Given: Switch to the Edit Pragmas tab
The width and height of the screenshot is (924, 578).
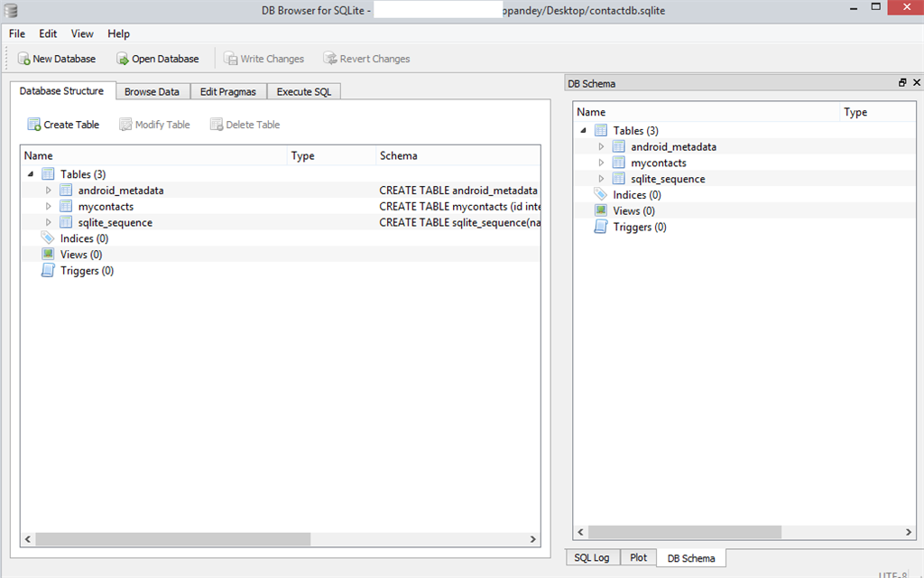Looking at the screenshot, I should click(x=228, y=91).
